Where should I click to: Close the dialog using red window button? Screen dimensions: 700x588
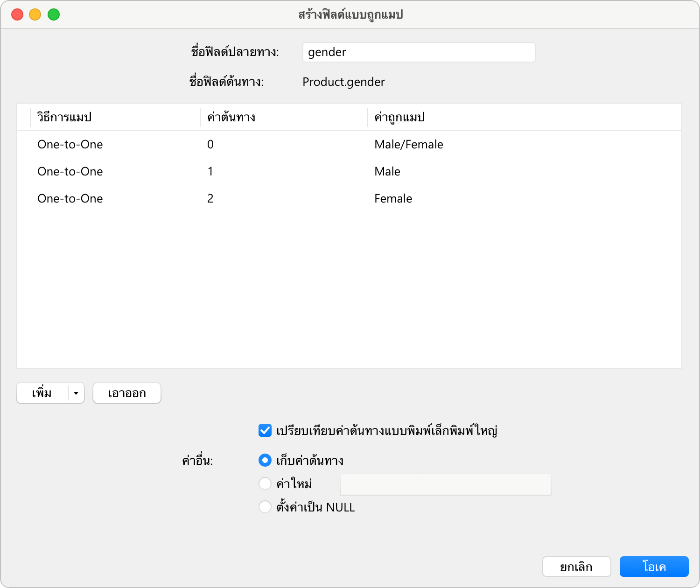tap(17, 14)
